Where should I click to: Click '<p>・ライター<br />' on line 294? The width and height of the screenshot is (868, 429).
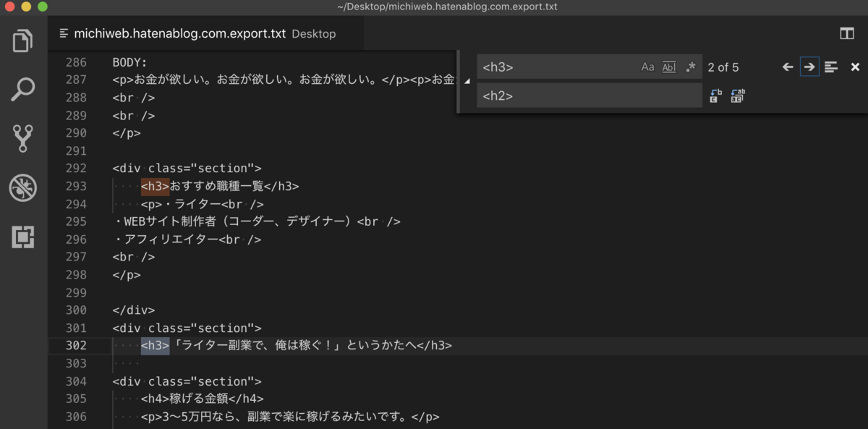pyautogui.click(x=203, y=204)
